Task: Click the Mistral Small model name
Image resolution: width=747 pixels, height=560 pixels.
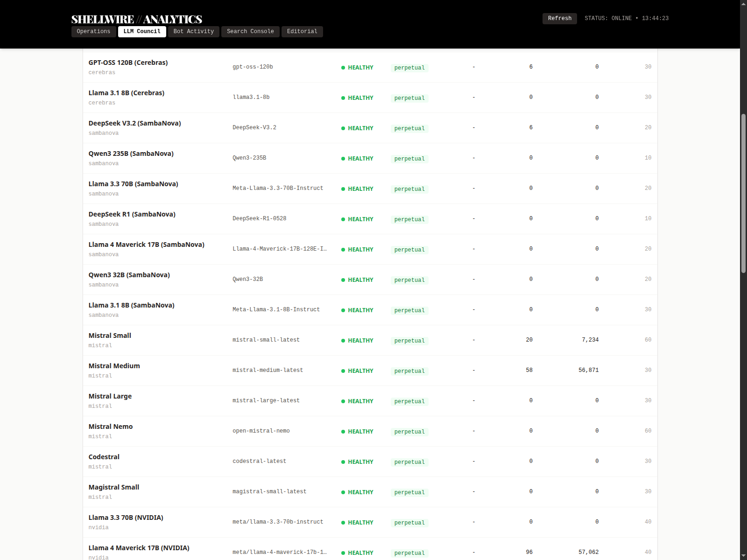Action: click(110, 336)
